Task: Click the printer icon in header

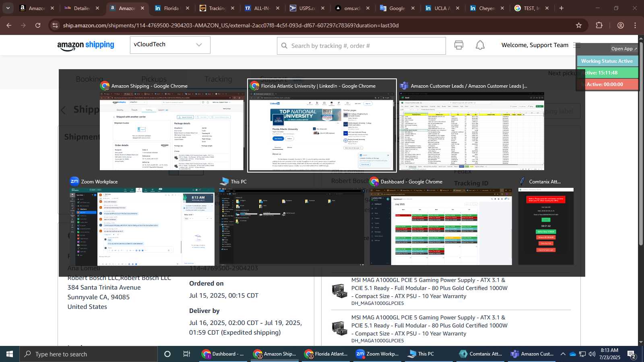Action: 459,45
